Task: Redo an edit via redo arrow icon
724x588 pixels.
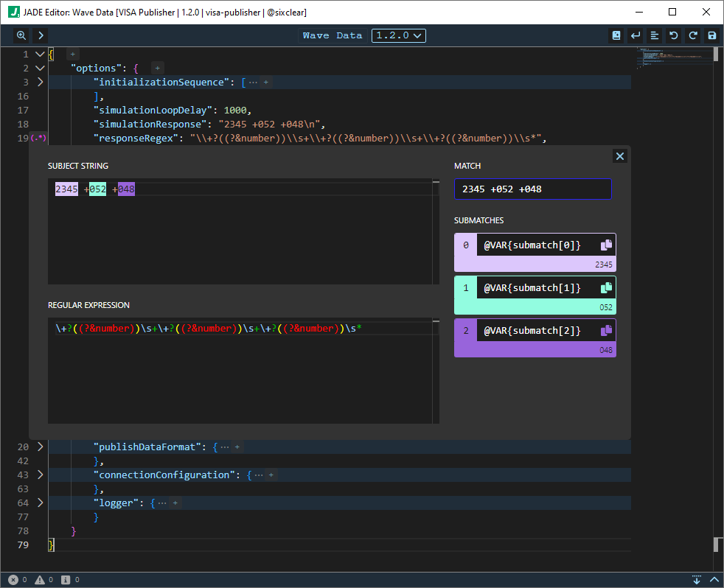Action: (692, 35)
